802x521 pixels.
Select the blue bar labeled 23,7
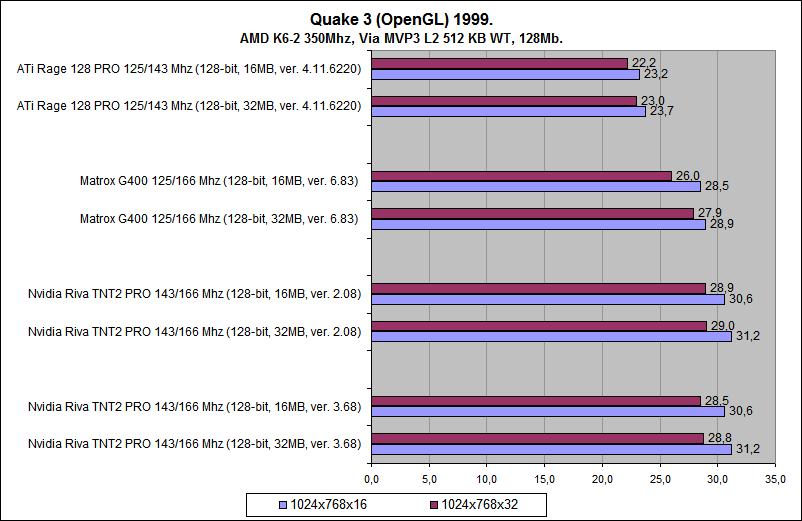pos(508,111)
